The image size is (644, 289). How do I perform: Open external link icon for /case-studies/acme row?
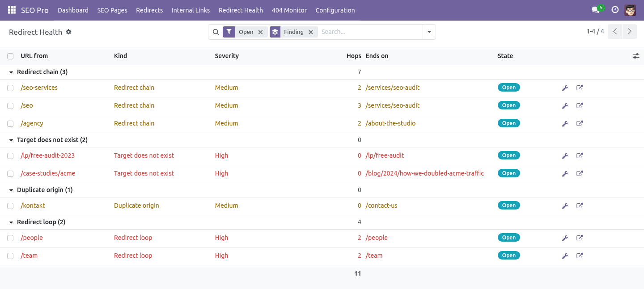pyautogui.click(x=580, y=173)
